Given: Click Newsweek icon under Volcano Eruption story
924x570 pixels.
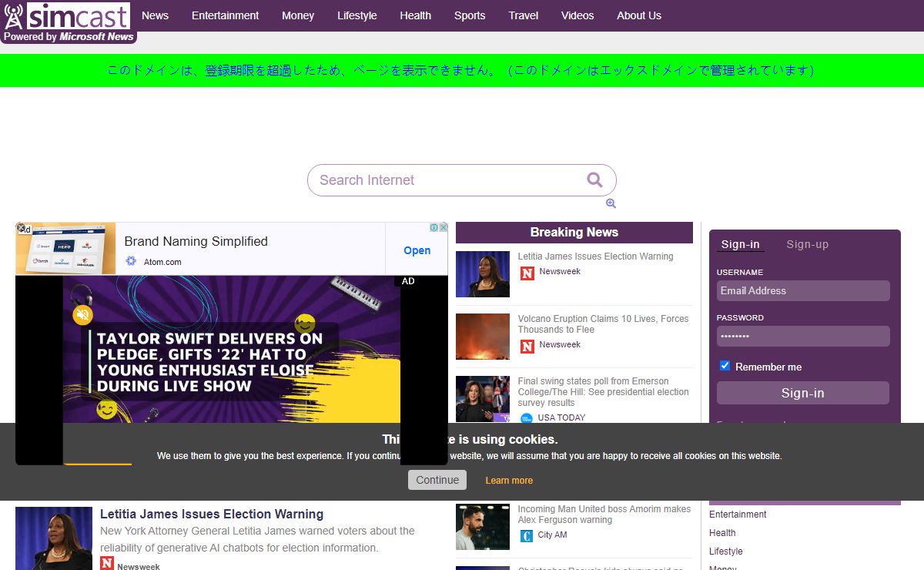Looking at the screenshot, I should coord(527,346).
